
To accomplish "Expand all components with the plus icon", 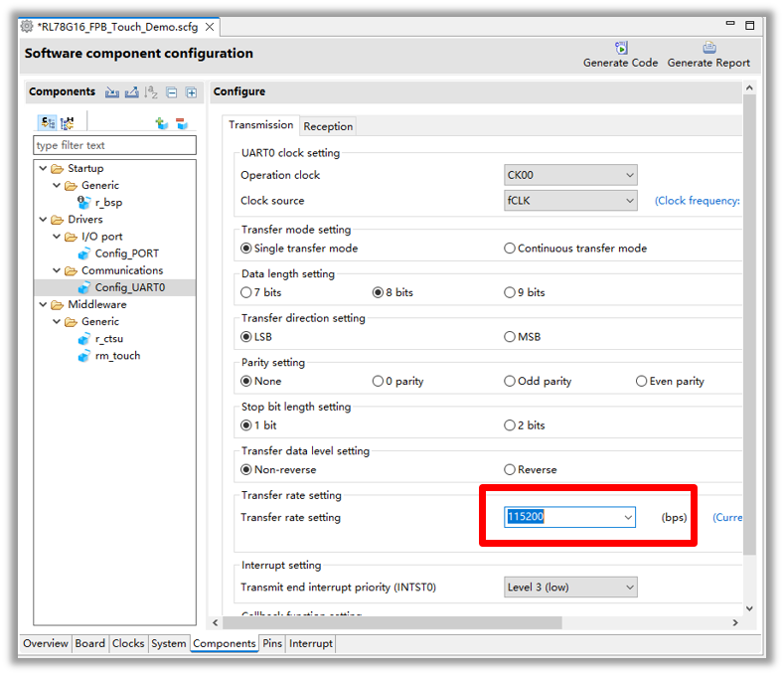I will pyautogui.click(x=191, y=92).
